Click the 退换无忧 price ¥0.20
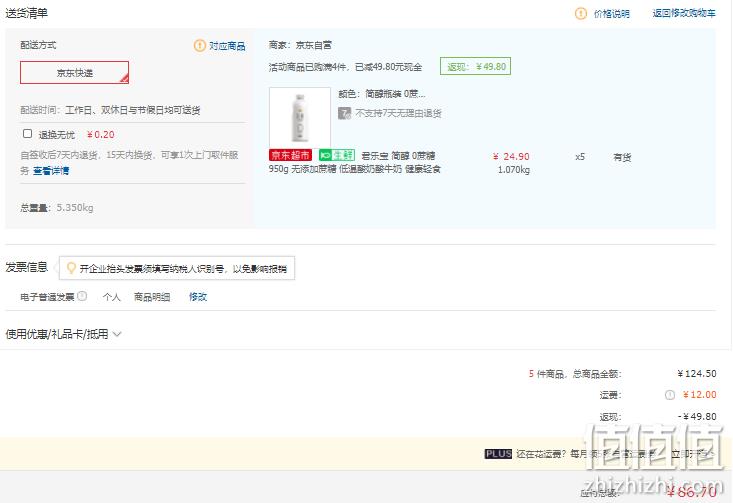 [x=101, y=135]
